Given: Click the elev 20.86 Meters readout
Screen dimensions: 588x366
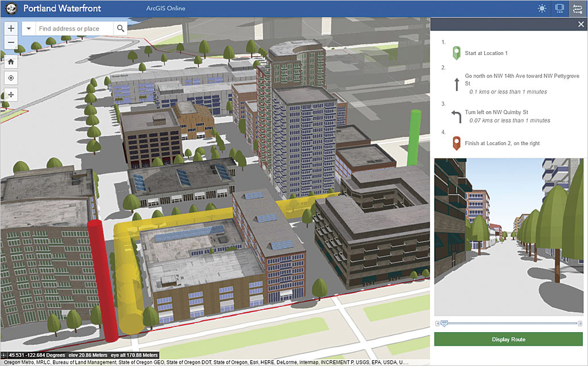Looking at the screenshot, I should pyautogui.click(x=88, y=355).
